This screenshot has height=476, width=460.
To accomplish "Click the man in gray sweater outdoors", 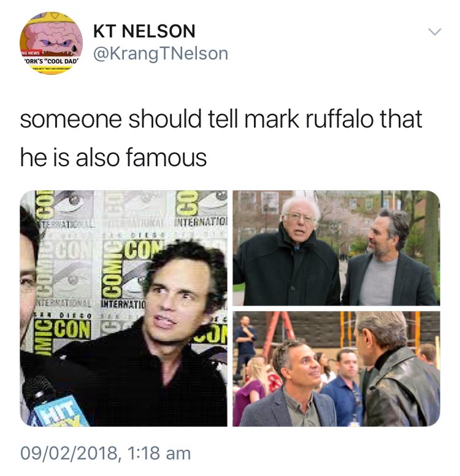I will [x=390, y=258].
